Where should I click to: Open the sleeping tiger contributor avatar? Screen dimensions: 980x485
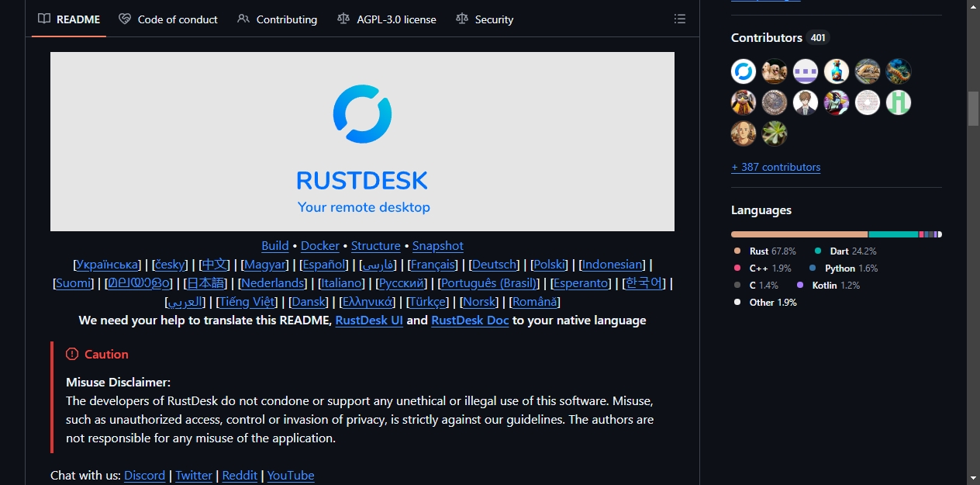(x=868, y=71)
